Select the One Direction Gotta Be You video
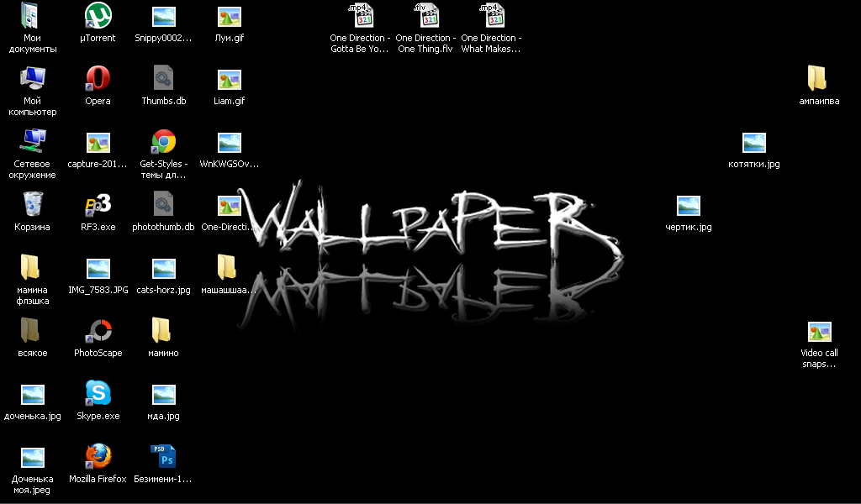Screen dimensions: 861x504 click(x=360, y=17)
